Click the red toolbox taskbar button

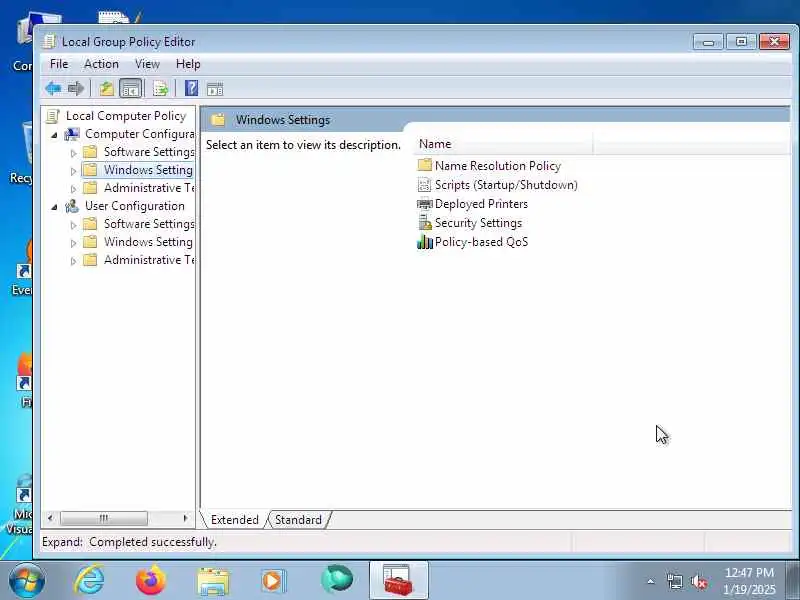pos(398,580)
